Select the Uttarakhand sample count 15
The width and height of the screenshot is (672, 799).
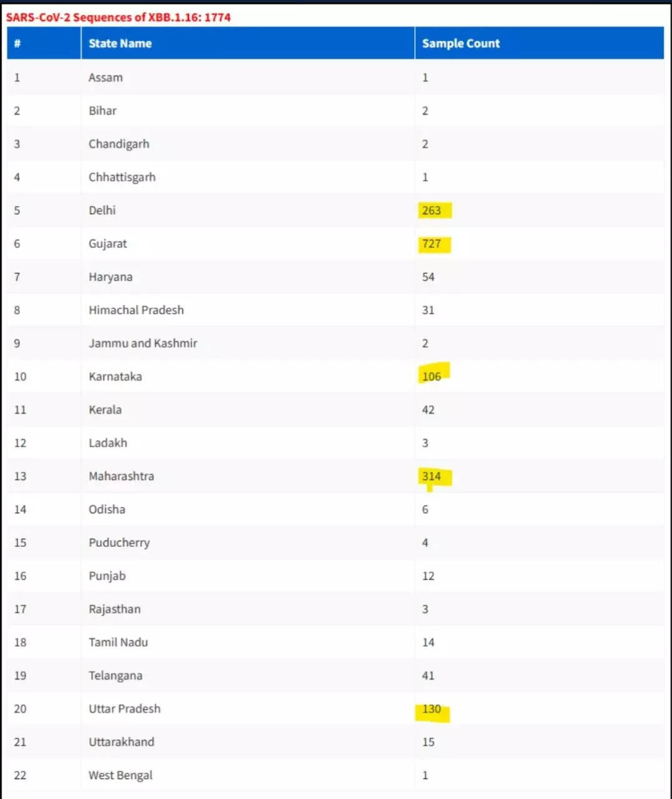(x=428, y=742)
